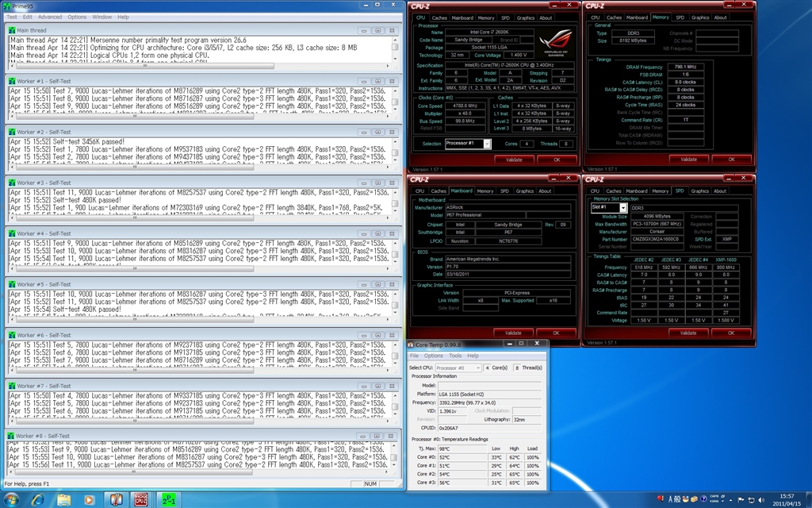Click the DRAM Frequency value '798.1 MHz'
The width and height of the screenshot is (812, 508).
685,67
